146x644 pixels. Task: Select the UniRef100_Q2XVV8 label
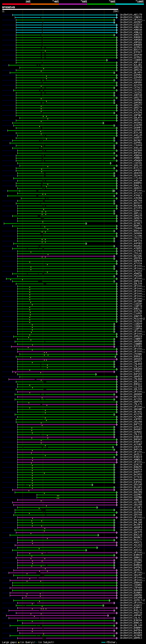click(131, 85)
